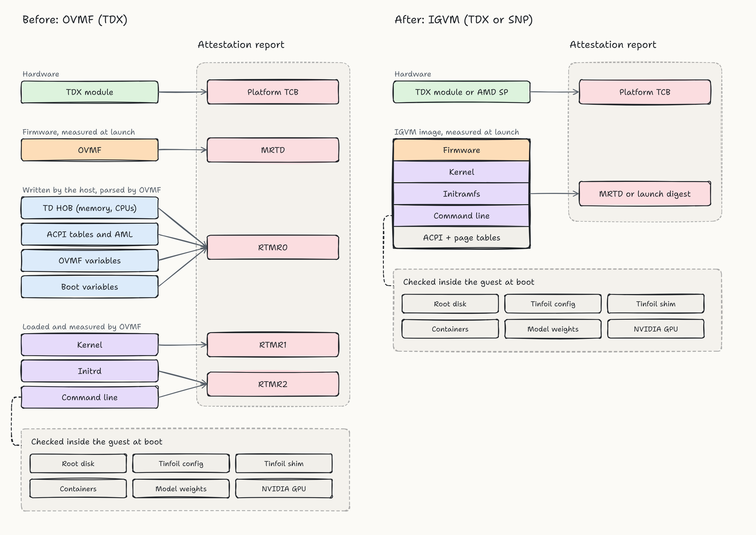Click the 'Initramfs' layer
Image resolution: width=756 pixels, height=535 pixels.
[461, 194]
